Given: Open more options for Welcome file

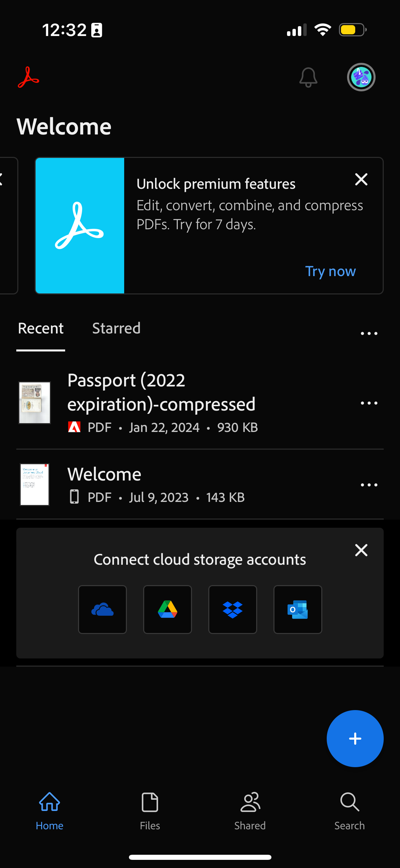Looking at the screenshot, I should click(x=369, y=485).
